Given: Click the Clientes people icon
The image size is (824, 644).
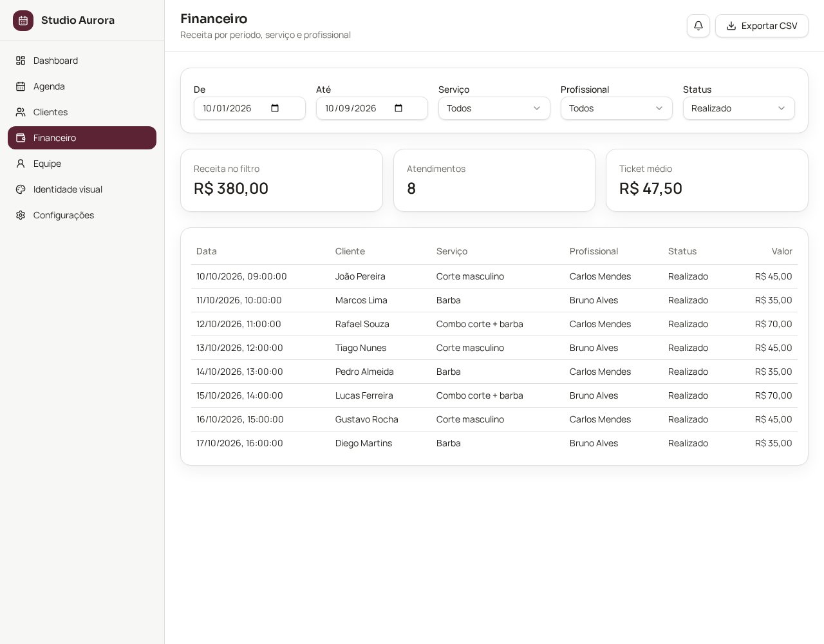Looking at the screenshot, I should [x=21, y=112].
